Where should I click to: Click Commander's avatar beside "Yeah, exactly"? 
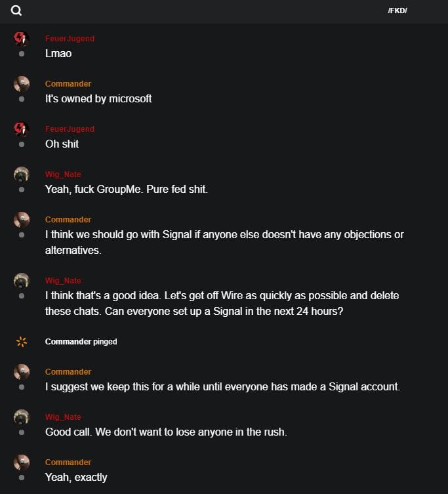[x=22, y=463]
